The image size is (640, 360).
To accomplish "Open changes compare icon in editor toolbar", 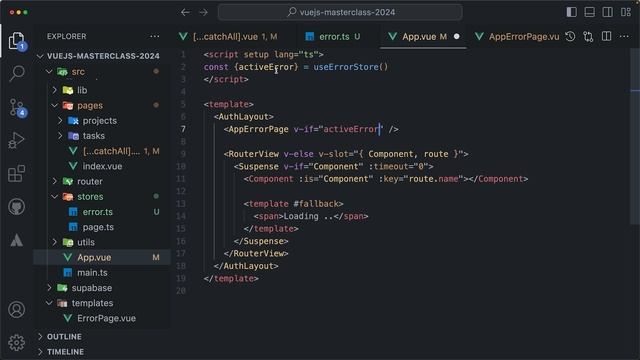I will (x=588, y=37).
